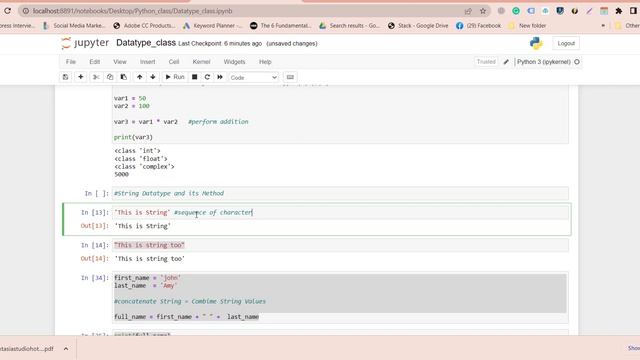640x360 pixels.
Task: Open the File menu
Action: [x=71, y=62]
